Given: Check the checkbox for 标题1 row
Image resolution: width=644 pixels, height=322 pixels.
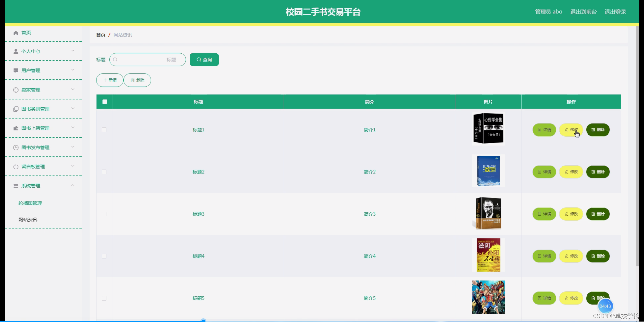Looking at the screenshot, I should [104, 130].
